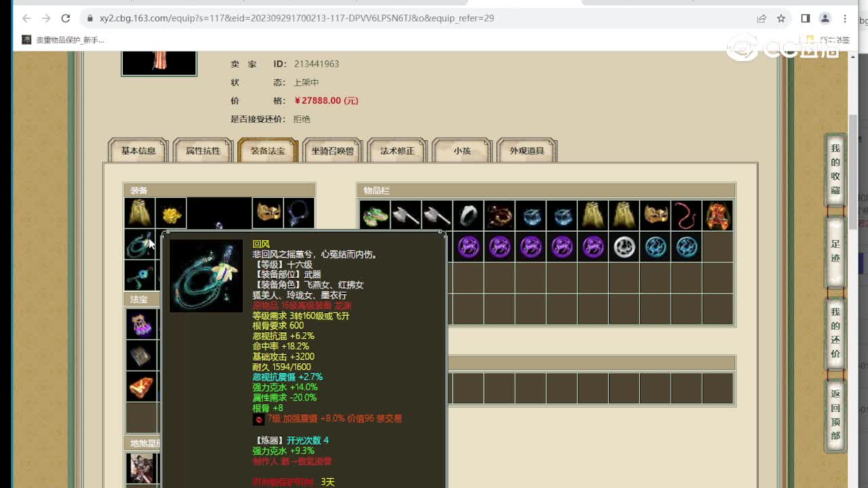
Task: Select the silver ring item in 物品栏
Action: coord(468,215)
